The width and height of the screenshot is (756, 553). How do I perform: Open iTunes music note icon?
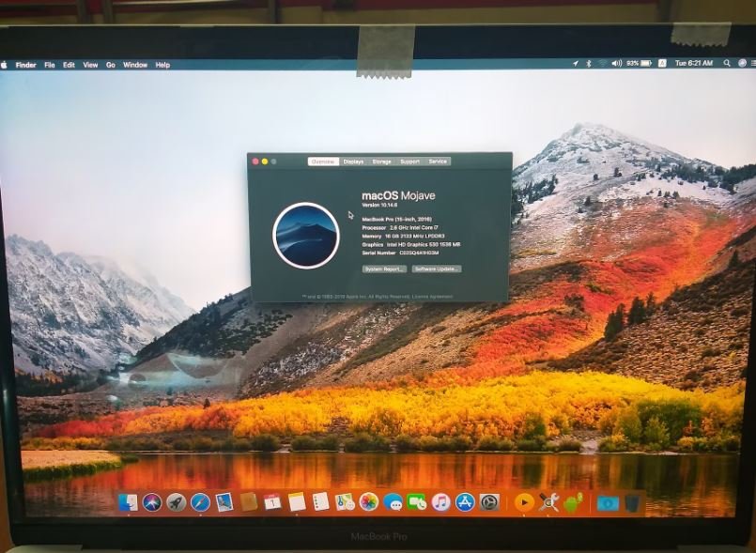[440, 502]
